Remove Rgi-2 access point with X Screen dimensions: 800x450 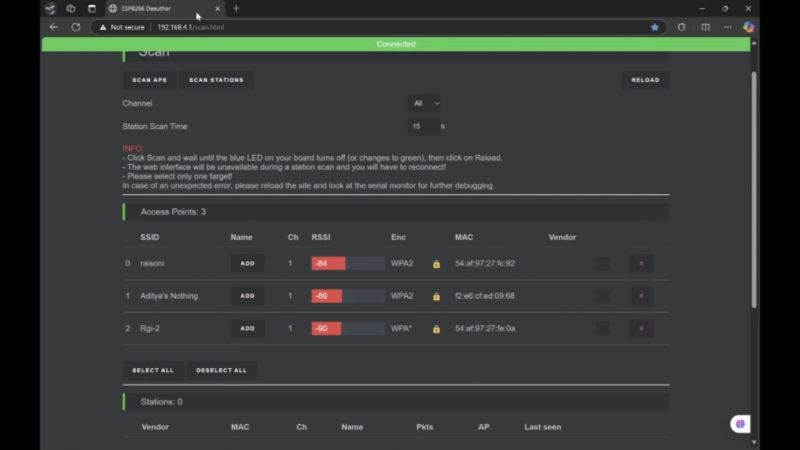click(x=641, y=329)
